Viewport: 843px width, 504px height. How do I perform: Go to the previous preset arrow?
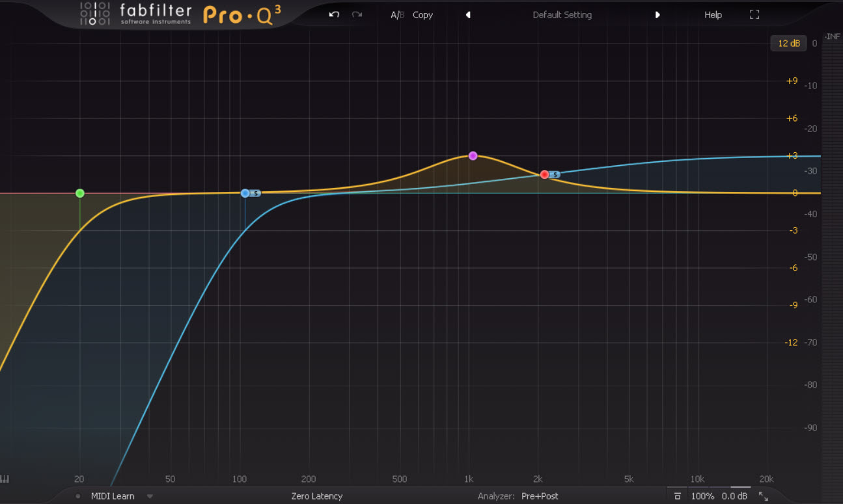coord(468,15)
